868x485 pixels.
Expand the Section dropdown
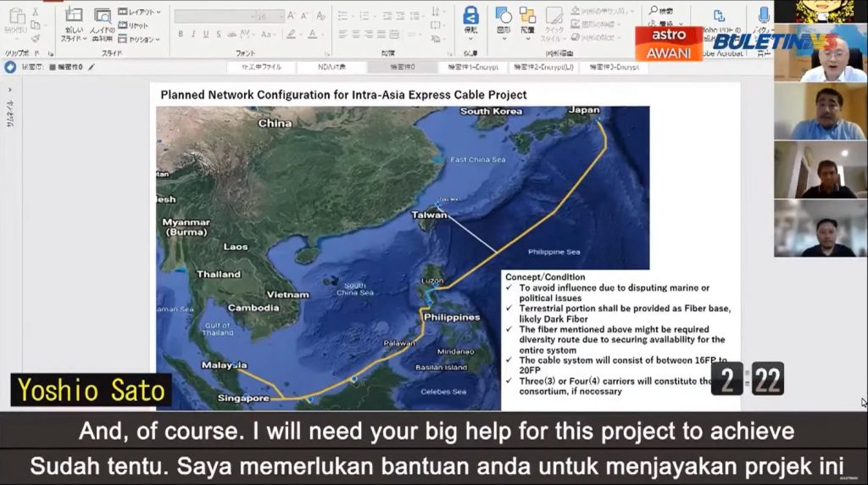pyautogui.click(x=140, y=39)
